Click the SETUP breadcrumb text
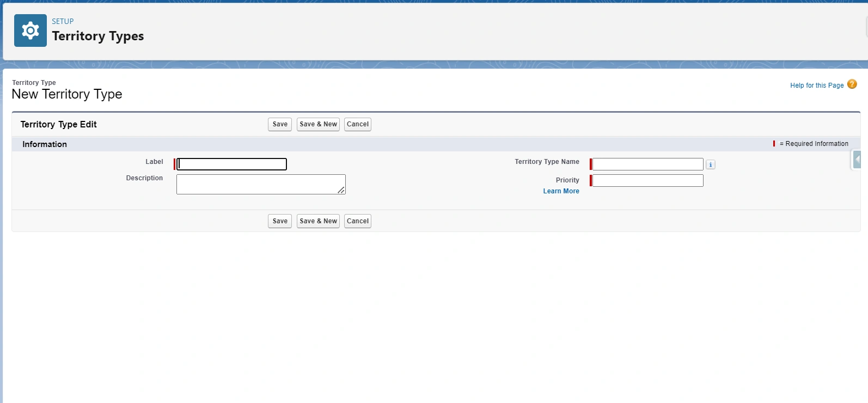The height and width of the screenshot is (403, 868). coord(63,21)
